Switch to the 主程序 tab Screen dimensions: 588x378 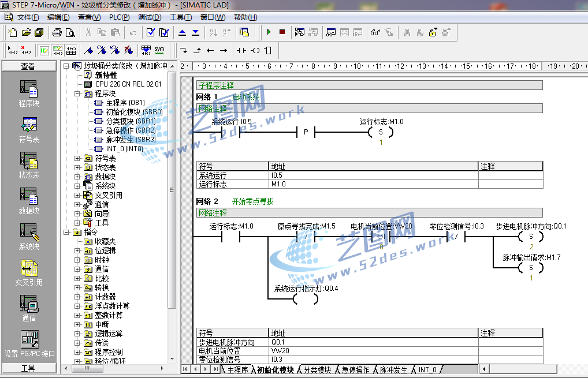237,370
